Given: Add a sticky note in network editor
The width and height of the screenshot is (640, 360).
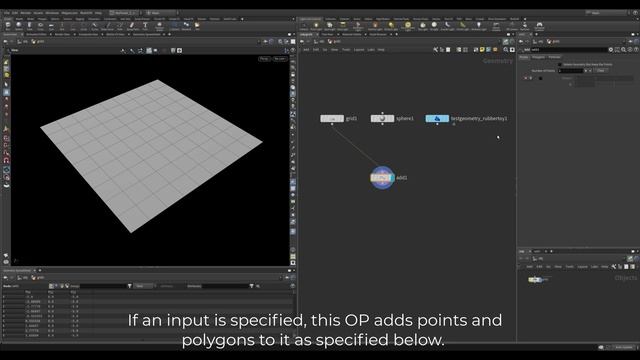Looking at the screenshot, I should coord(482,50).
